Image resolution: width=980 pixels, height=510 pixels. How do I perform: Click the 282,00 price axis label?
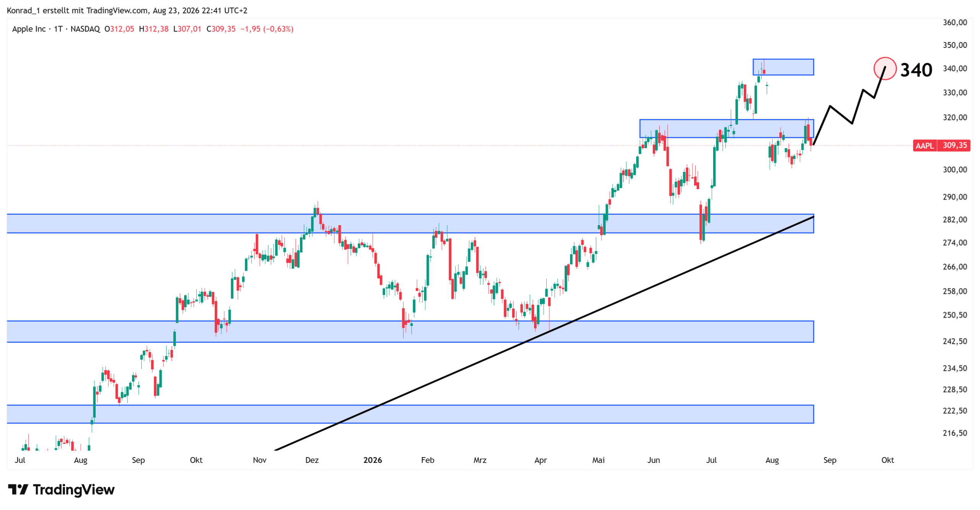(x=955, y=220)
